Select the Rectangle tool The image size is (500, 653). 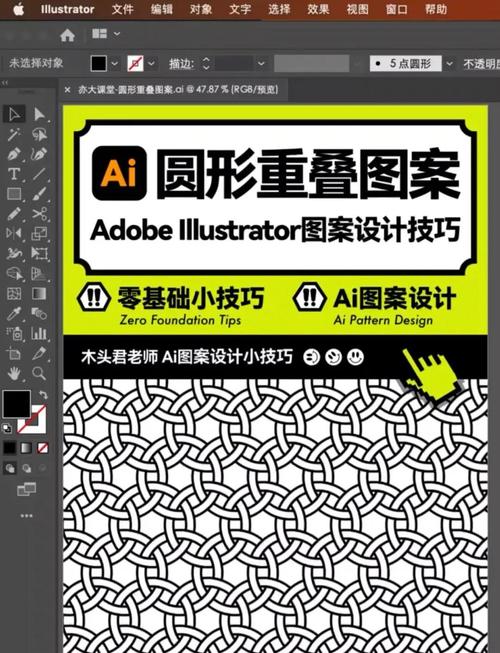tap(14, 194)
